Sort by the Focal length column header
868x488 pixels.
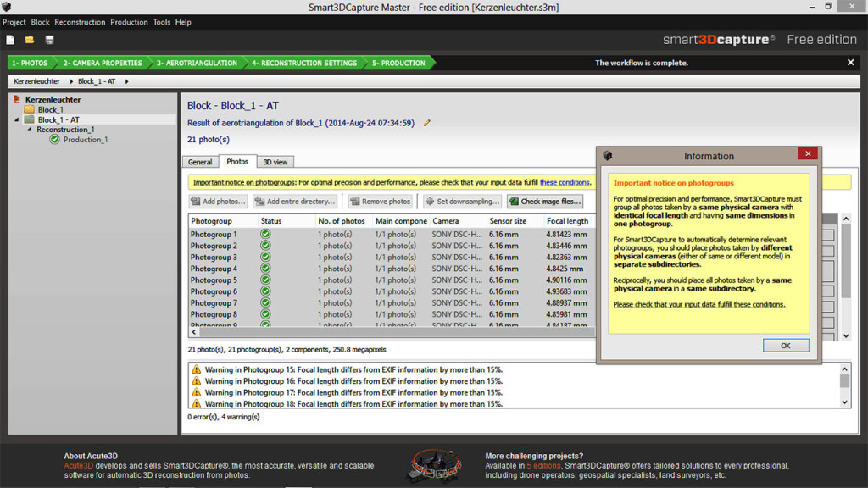[569, 221]
